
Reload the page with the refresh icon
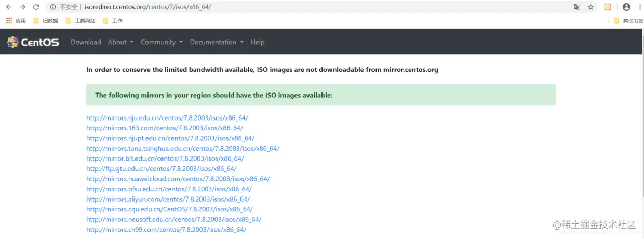tap(36, 7)
